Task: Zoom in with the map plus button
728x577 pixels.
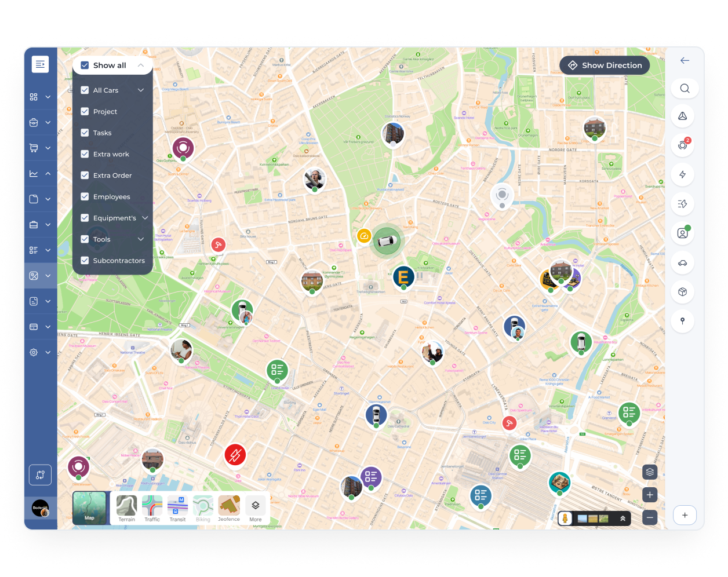Action: (650, 495)
